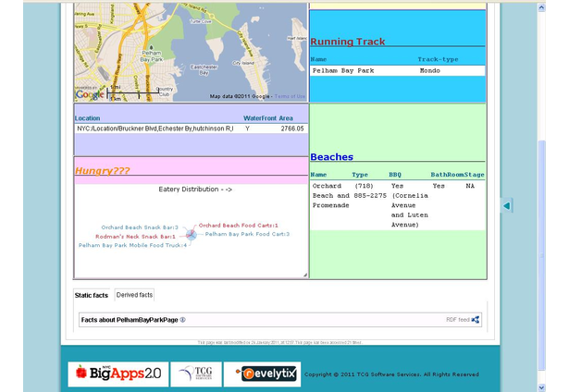Click the copyright TCG Software Services text
569x392 pixels.
tap(391, 374)
